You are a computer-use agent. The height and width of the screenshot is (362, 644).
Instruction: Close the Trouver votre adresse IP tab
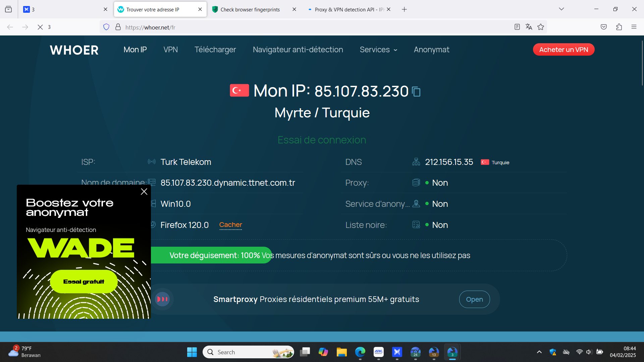coord(200,9)
